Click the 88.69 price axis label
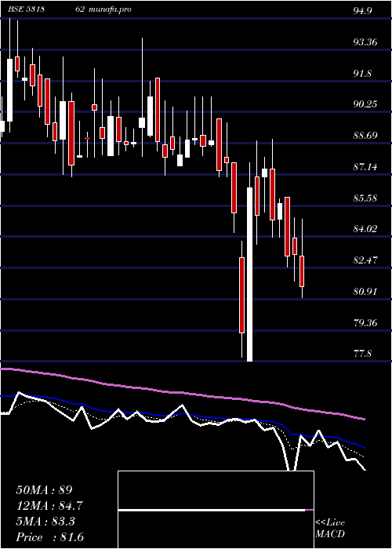This screenshot has height=549, width=392. pyautogui.click(x=365, y=136)
